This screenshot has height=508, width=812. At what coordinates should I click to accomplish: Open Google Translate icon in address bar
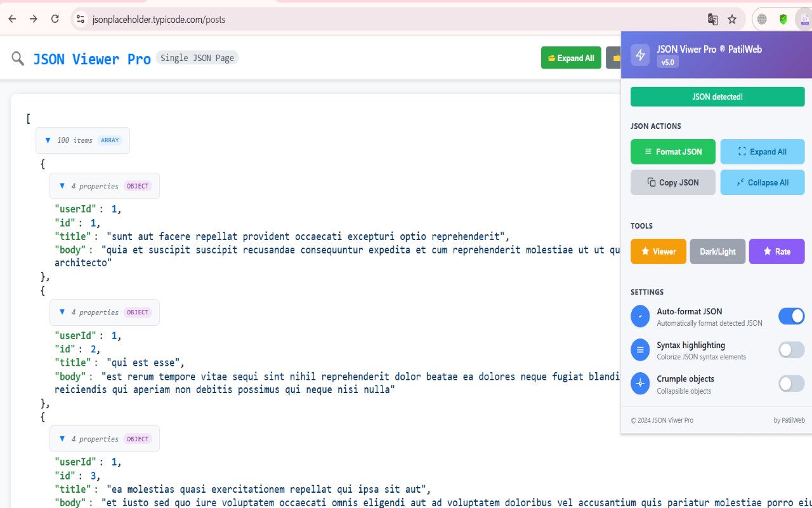click(713, 20)
